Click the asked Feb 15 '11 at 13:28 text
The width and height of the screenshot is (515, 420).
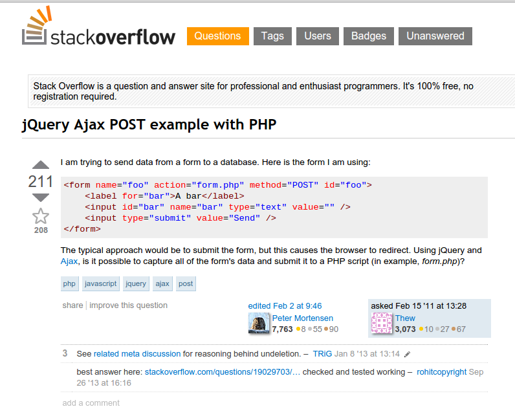coord(419,306)
